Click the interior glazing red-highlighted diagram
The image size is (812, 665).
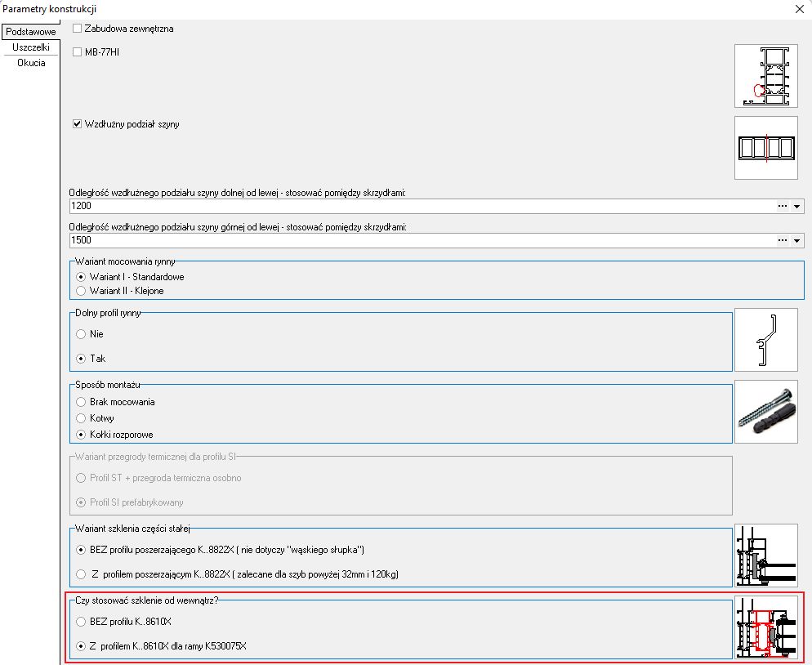point(765,627)
